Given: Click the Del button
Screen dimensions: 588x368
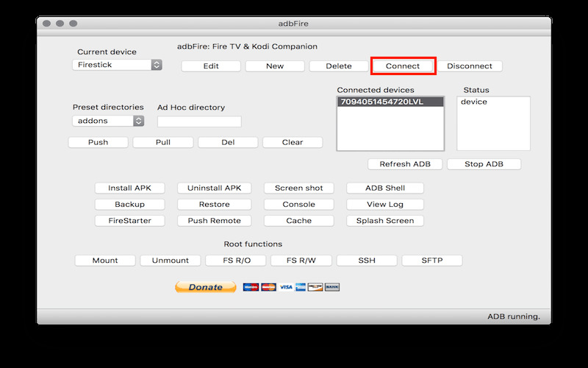Looking at the screenshot, I should click(228, 142).
